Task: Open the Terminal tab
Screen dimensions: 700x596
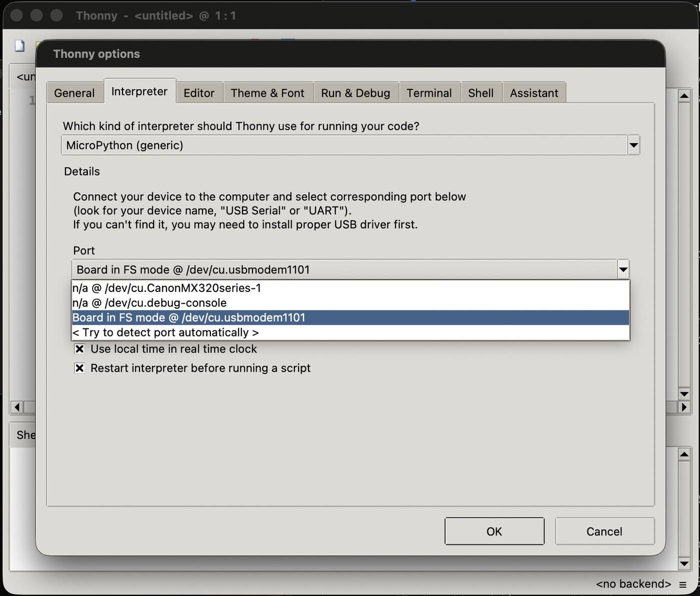Action: 429,93
